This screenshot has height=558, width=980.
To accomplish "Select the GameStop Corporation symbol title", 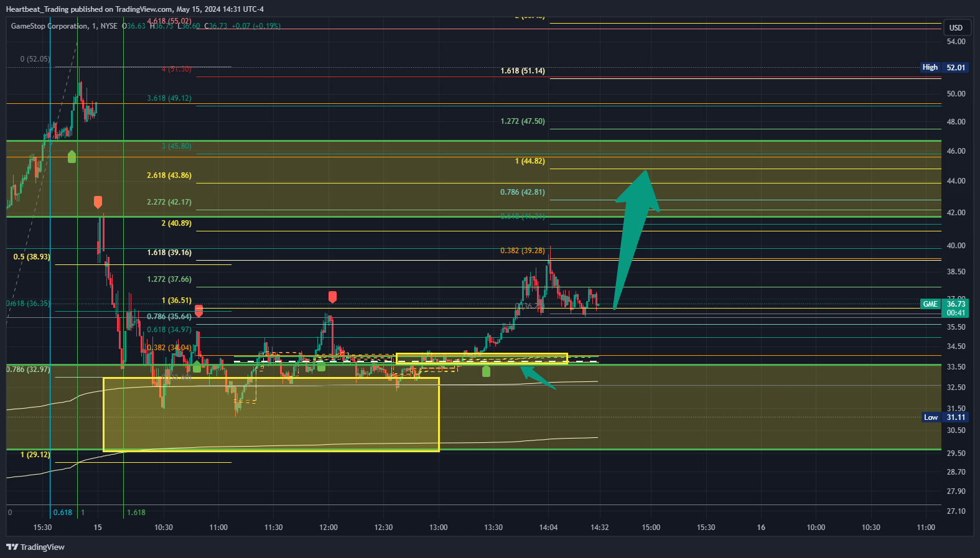I will point(50,26).
